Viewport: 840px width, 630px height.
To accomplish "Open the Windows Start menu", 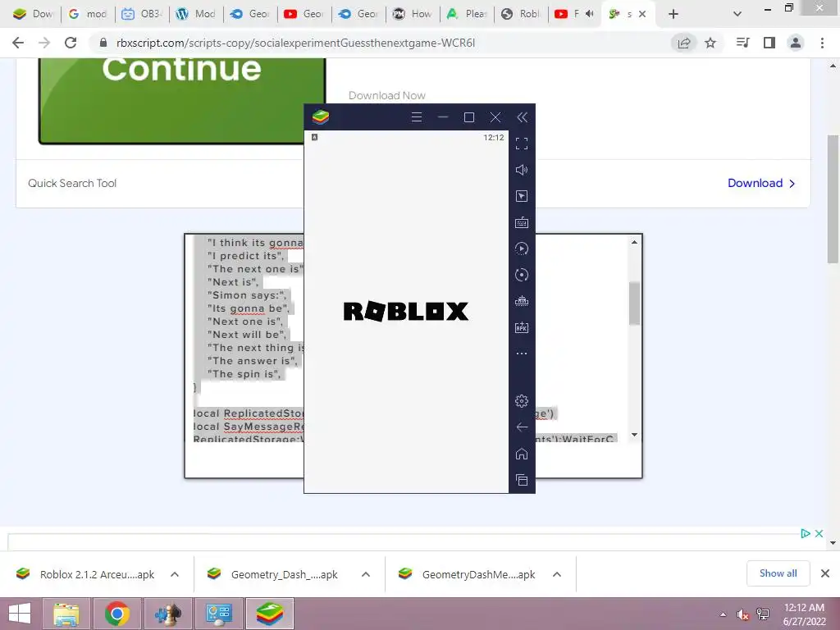I will (20, 614).
